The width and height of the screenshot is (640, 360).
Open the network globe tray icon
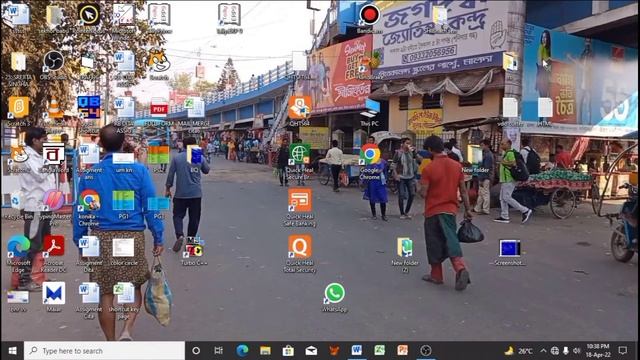[554, 351]
